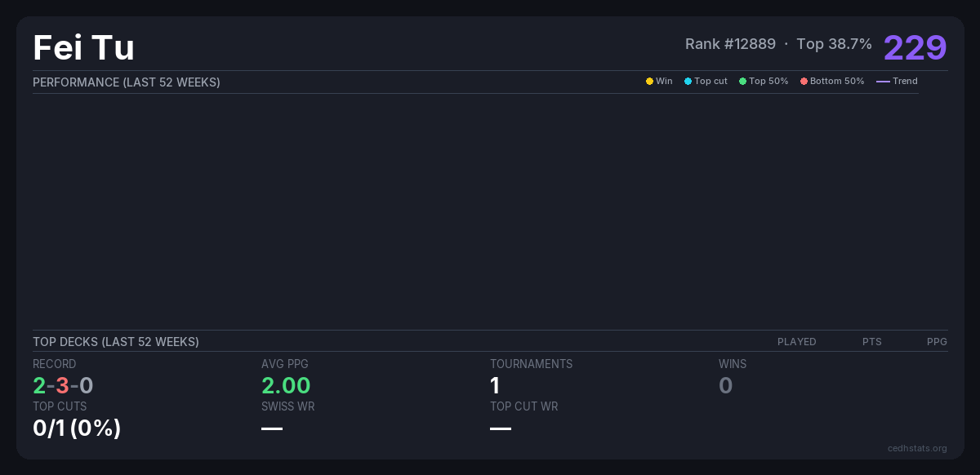Click the red Bottom 50% legend dot
980x475 pixels.
804,82
